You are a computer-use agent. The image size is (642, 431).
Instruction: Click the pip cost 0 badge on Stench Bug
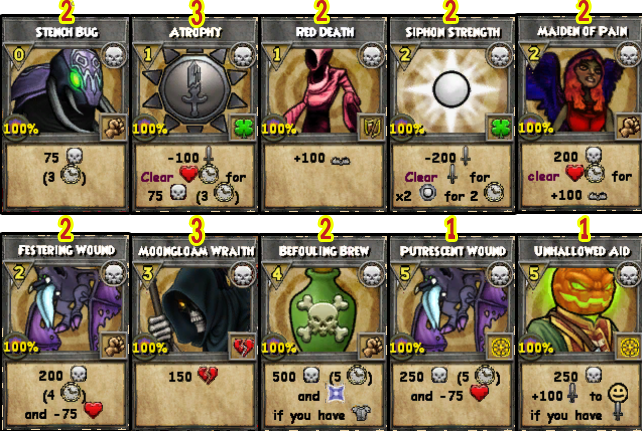[18, 54]
